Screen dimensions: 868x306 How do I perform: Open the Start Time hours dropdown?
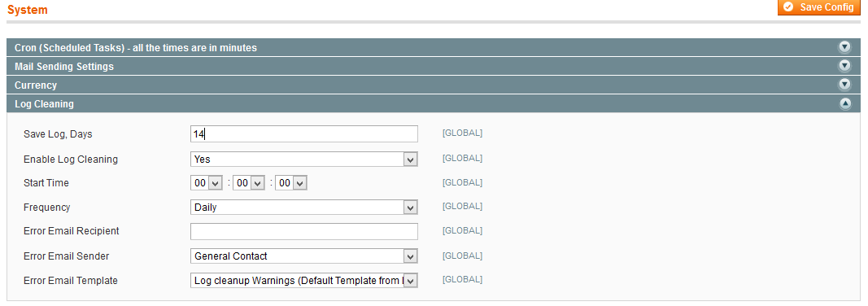point(207,183)
